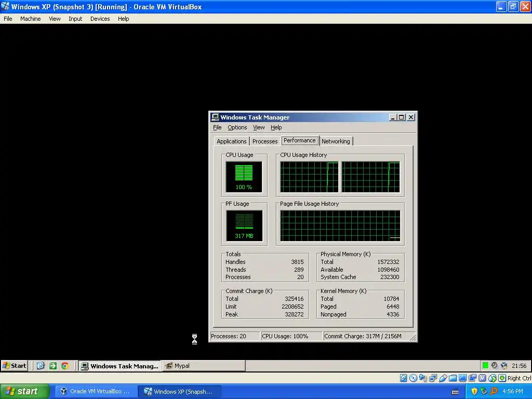The width and height of the screenshot is (532, 399).
Task: Click the optical disc icon in VirtualBox status bar
Action: pos(413,378)
